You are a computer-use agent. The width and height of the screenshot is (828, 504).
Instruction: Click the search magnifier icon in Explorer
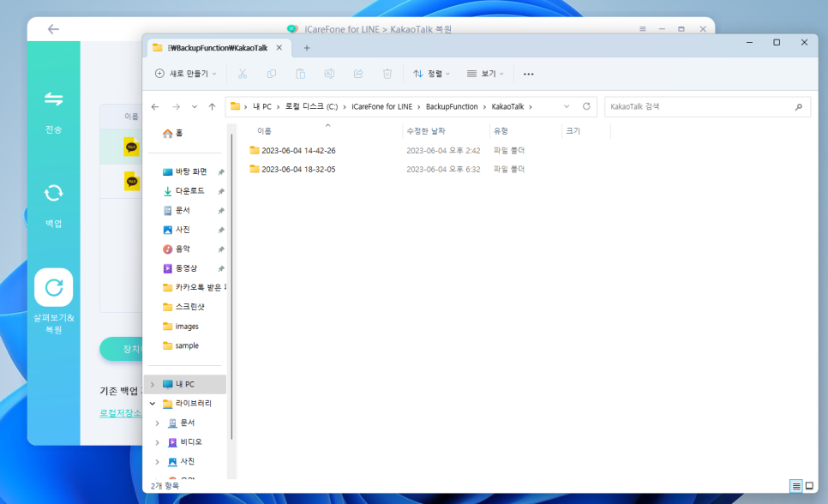(799, 107)
